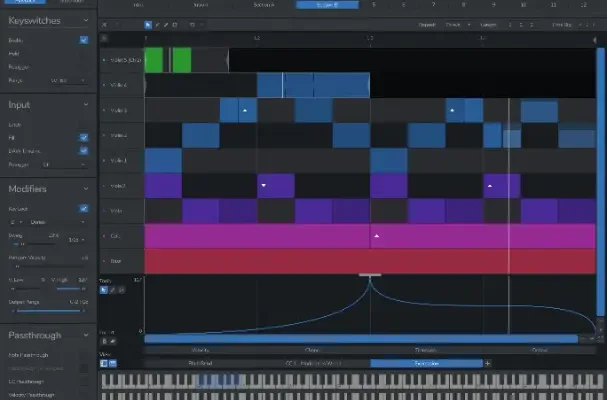Adjust the Output Range slider
Viewport: 607px width, 400px height.
coord(50,309)
